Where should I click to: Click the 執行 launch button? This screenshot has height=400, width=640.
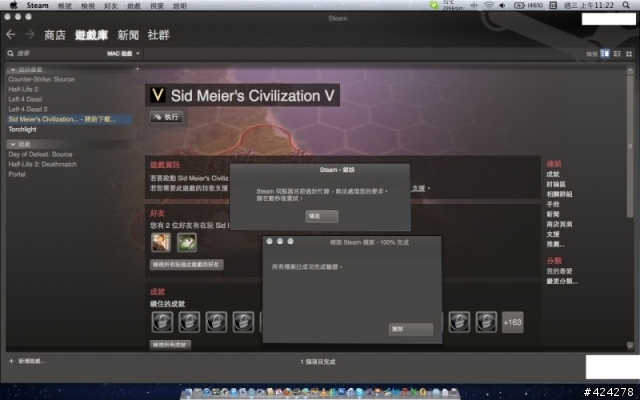(166, 117)
